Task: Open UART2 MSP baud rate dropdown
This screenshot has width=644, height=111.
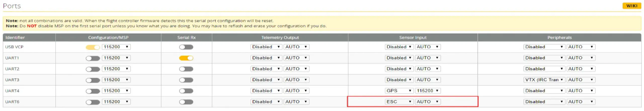Action: pos(116,69)
